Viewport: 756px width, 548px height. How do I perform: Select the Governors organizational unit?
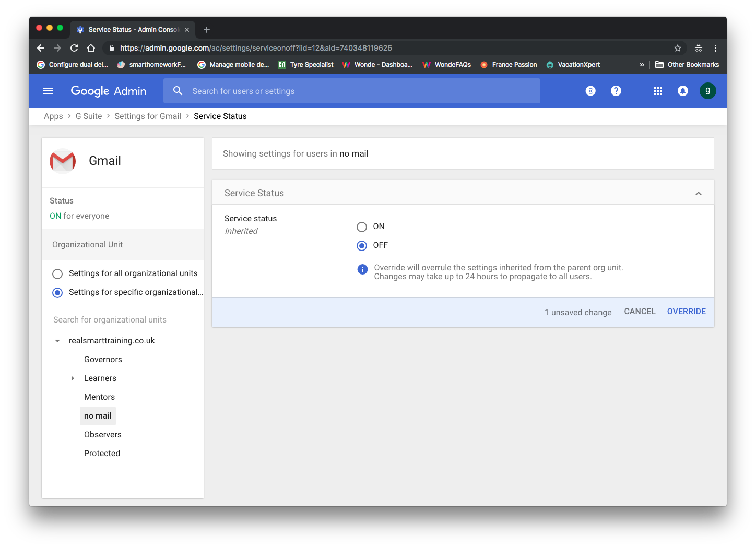(x=103, y=360)
